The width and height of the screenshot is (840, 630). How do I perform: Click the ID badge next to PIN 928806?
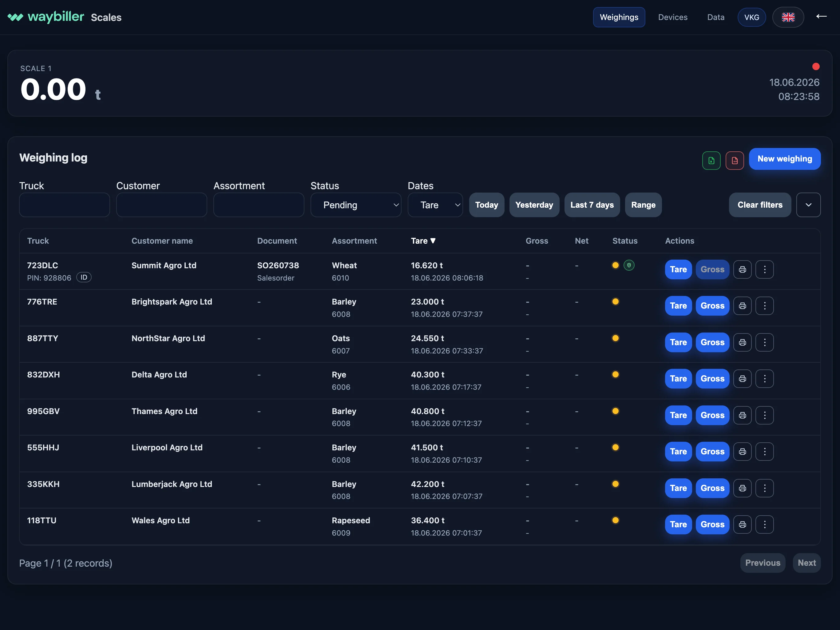(x=84, y=277)
